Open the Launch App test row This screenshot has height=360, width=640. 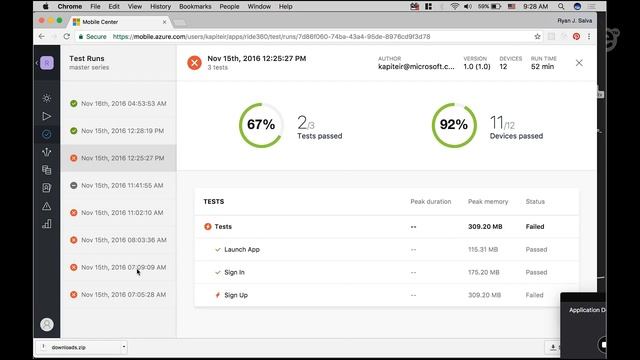(x=387, y=249)
